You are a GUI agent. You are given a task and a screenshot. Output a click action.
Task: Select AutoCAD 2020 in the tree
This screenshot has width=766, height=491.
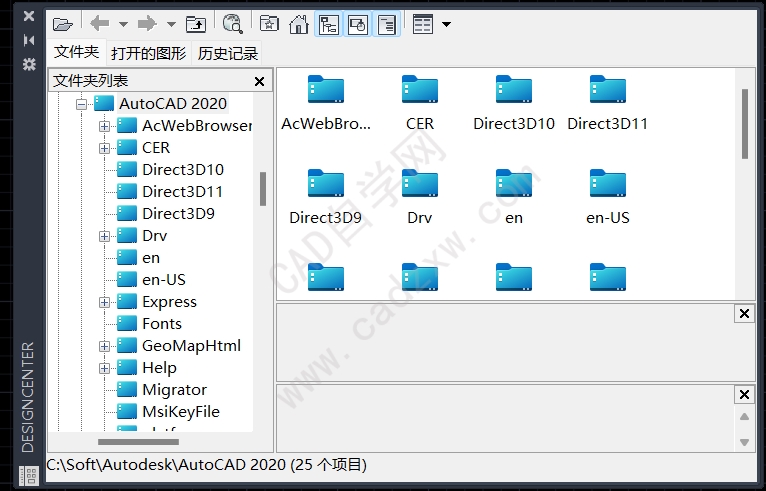point(173,104)
